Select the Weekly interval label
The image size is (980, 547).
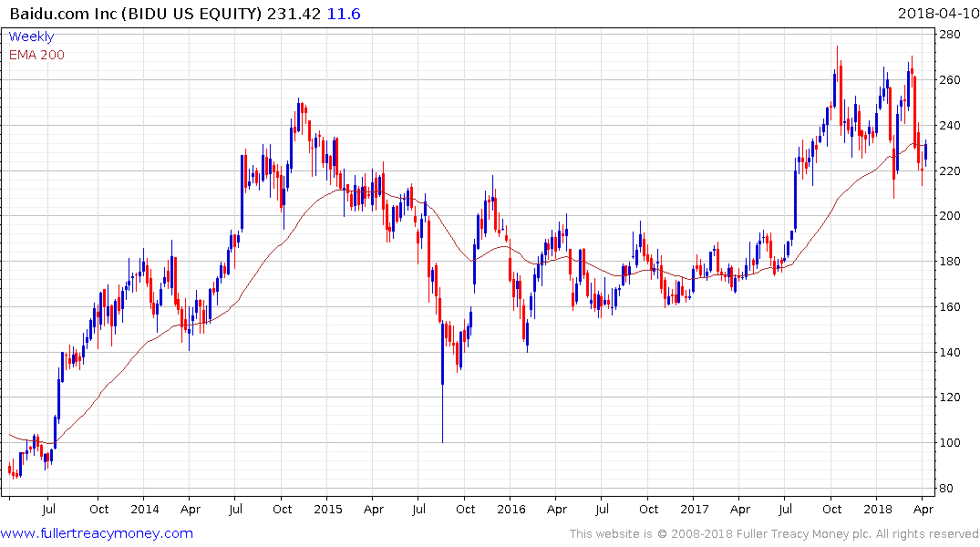coord(31,36)
